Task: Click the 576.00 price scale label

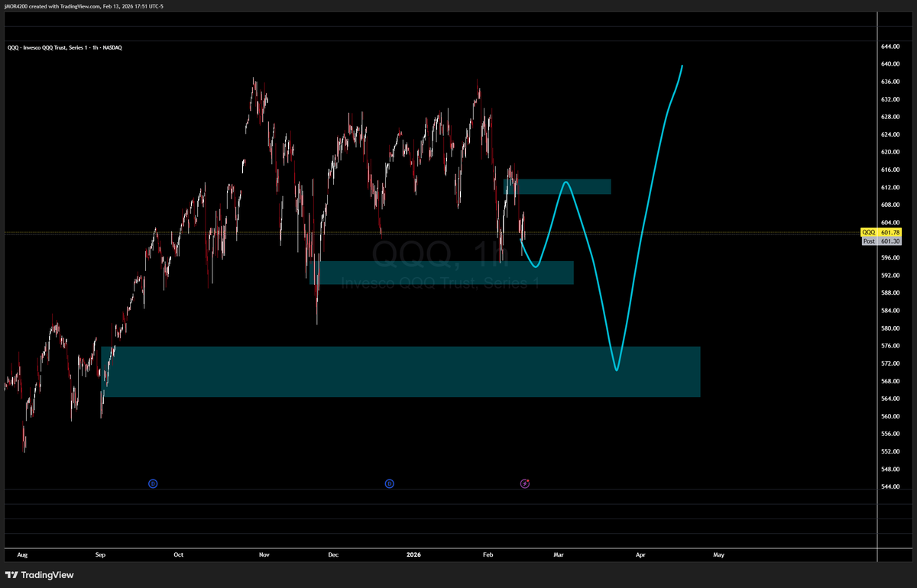Action: coord(891,346)
